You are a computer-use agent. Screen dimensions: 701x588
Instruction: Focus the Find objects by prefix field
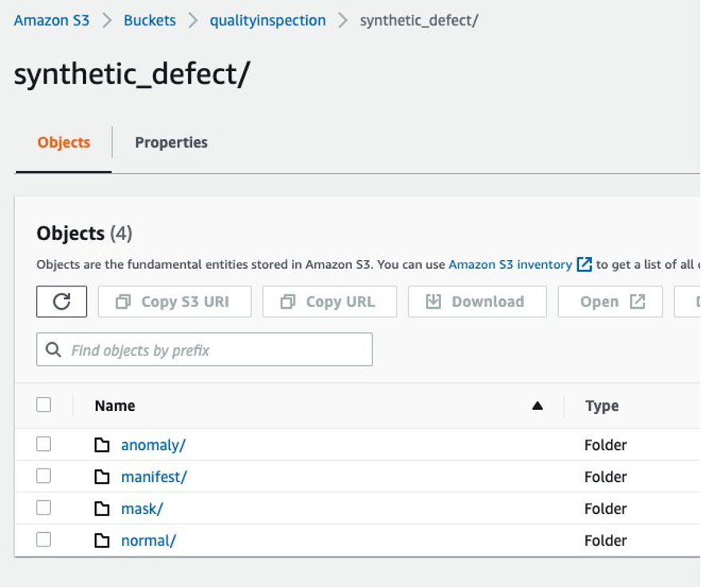[215, 350]
